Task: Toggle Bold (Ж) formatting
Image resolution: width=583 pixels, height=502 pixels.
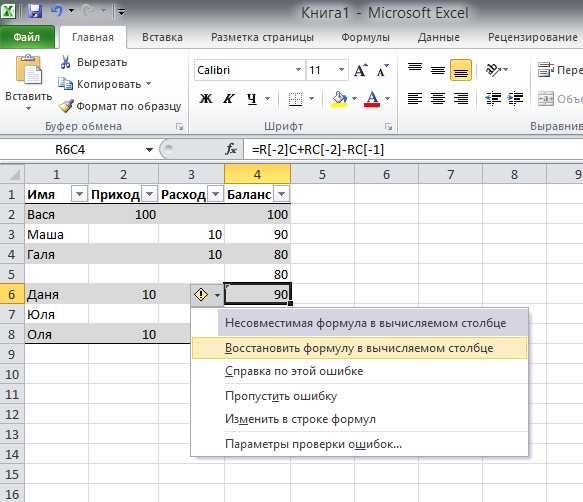Action: (206, 99)
